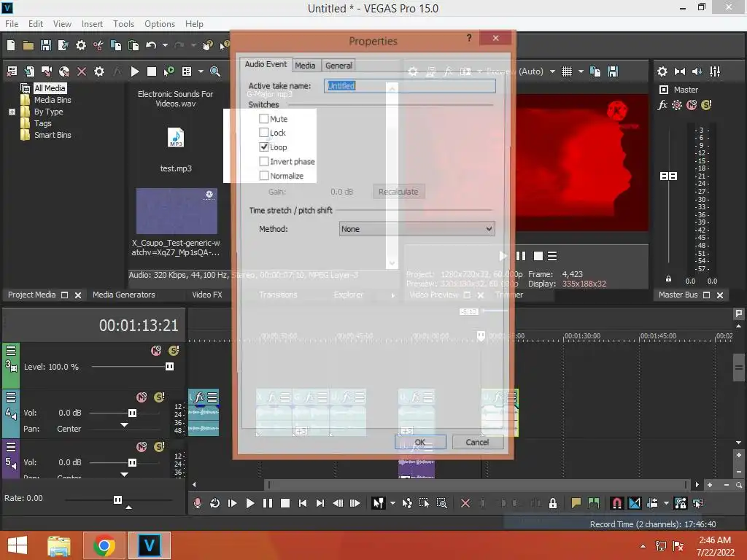Select the Media Bins folder

click(x=53, y=100)
